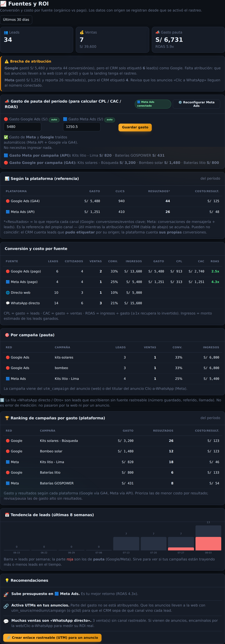This screenshot has height=644, width=225.
Task: Click the megaphone icon in Gasto pauta card
Action: (x=158, y=33)
